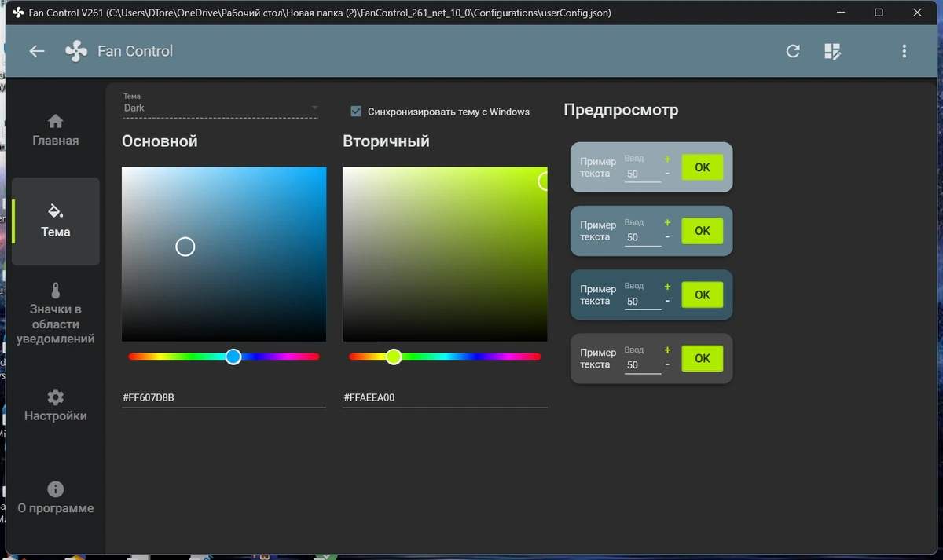Open the three-dot overflow menu
943x560 pixels.
(904, 51)
